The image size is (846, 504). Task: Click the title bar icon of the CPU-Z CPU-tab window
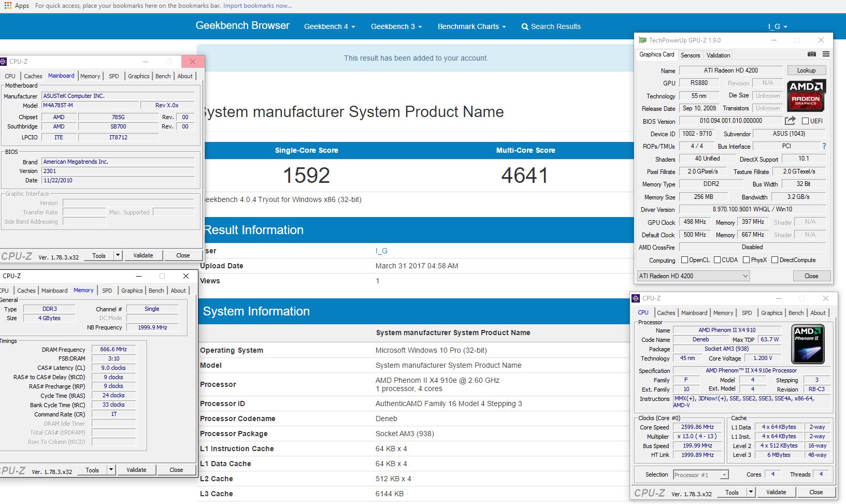point(636,298)
